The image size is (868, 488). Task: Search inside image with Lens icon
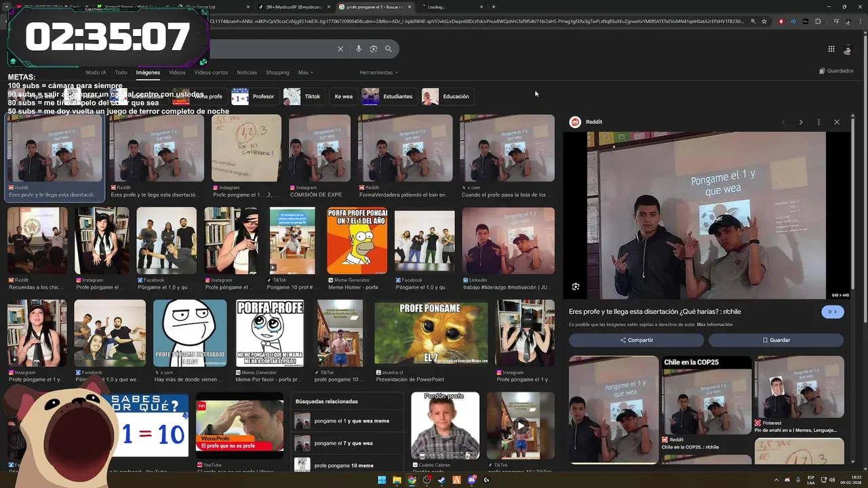(576, 287)
